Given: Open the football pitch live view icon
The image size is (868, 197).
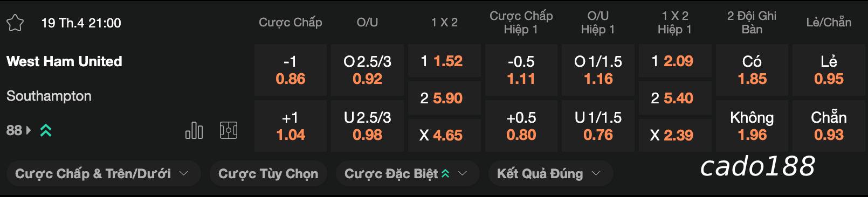Looking at the screenshot, I should pyautogui.click(x=229, y=130).
